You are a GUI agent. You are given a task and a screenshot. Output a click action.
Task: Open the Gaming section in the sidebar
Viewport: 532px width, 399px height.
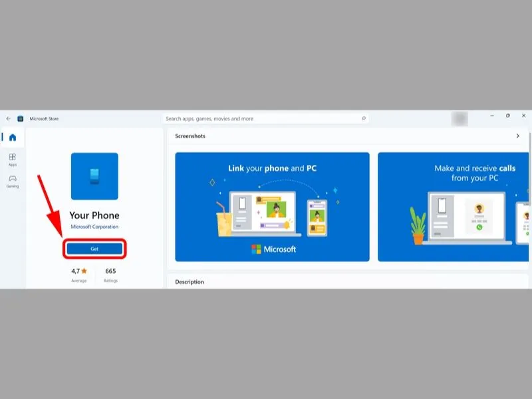click(x=13, y=182)
